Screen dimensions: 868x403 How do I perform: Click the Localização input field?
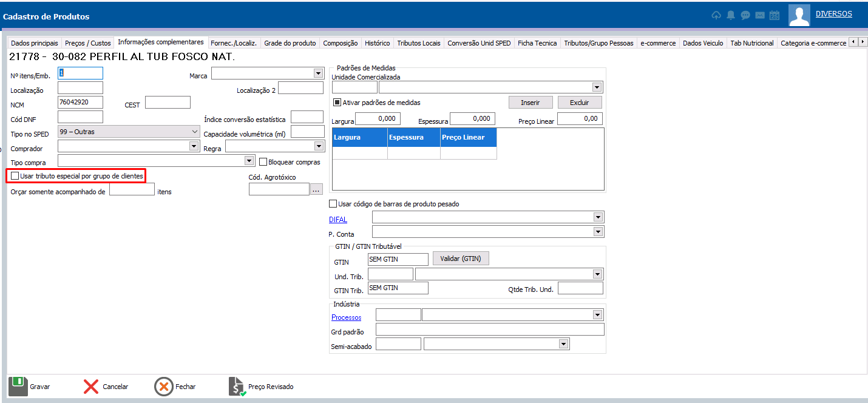81,88
